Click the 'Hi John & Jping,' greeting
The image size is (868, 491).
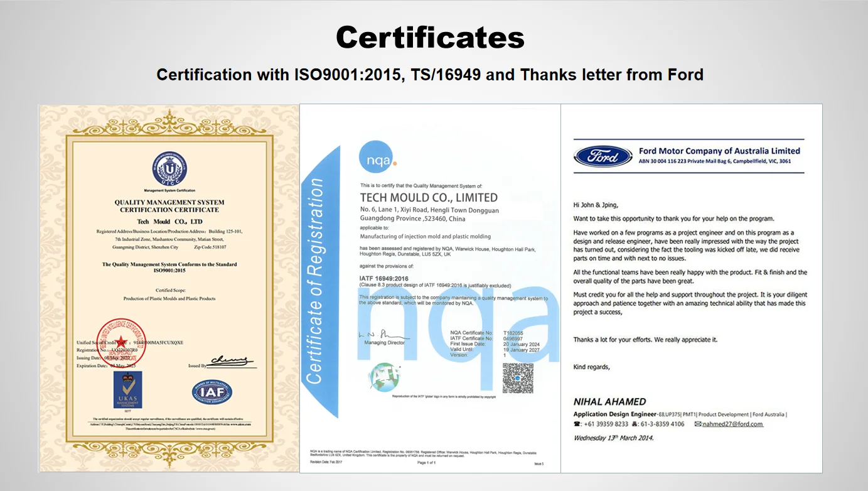[x=596, y=205]
